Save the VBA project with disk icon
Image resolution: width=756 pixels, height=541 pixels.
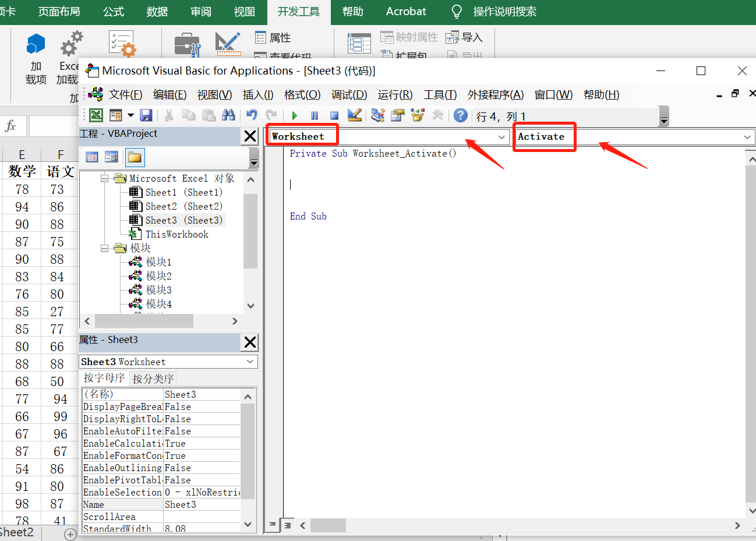click(146, 115)
